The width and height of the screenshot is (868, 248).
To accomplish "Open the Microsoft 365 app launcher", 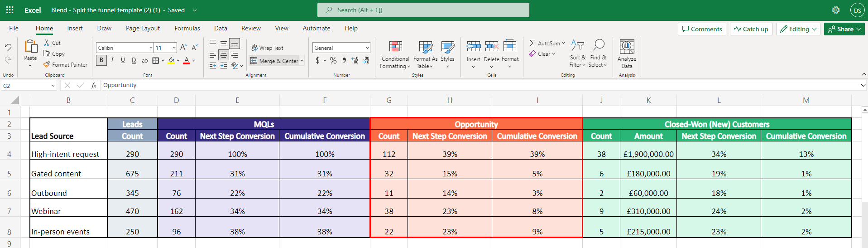I will coord(10,10).
